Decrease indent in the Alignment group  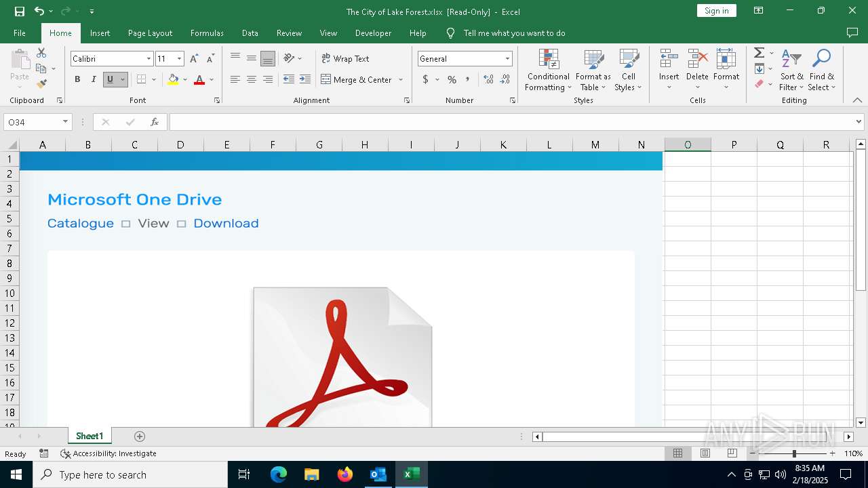289,79
